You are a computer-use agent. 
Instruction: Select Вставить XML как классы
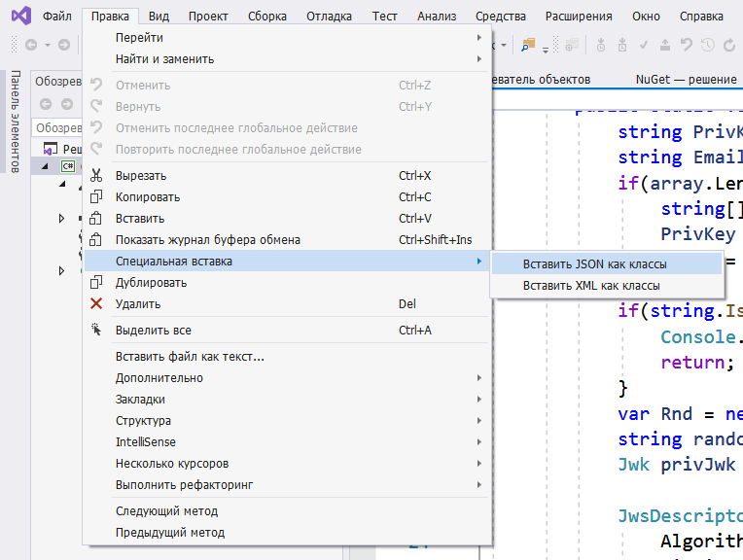(x=591, y=286)
